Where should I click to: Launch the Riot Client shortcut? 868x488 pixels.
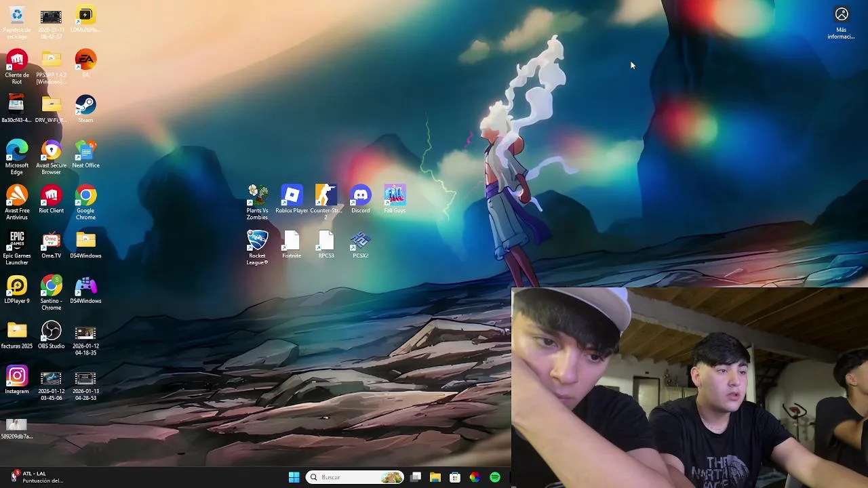click(x=51, y=199)
